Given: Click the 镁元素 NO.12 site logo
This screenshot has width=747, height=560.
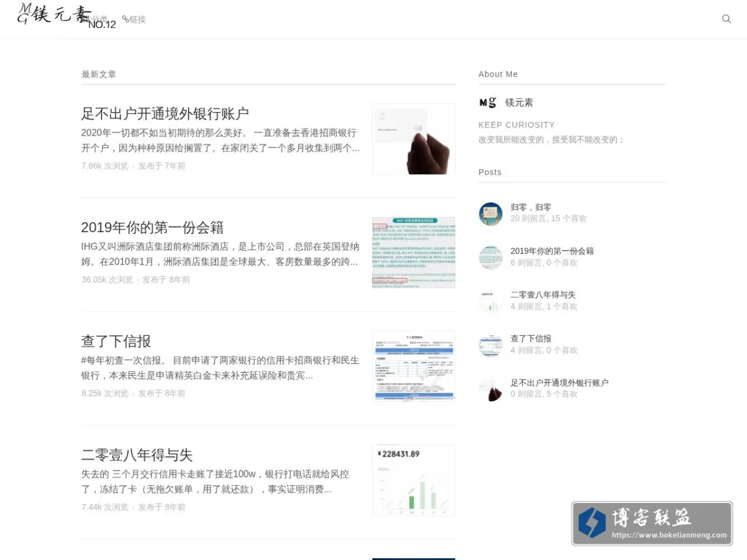Looking at the screenshot, I should tap(67, 16).
